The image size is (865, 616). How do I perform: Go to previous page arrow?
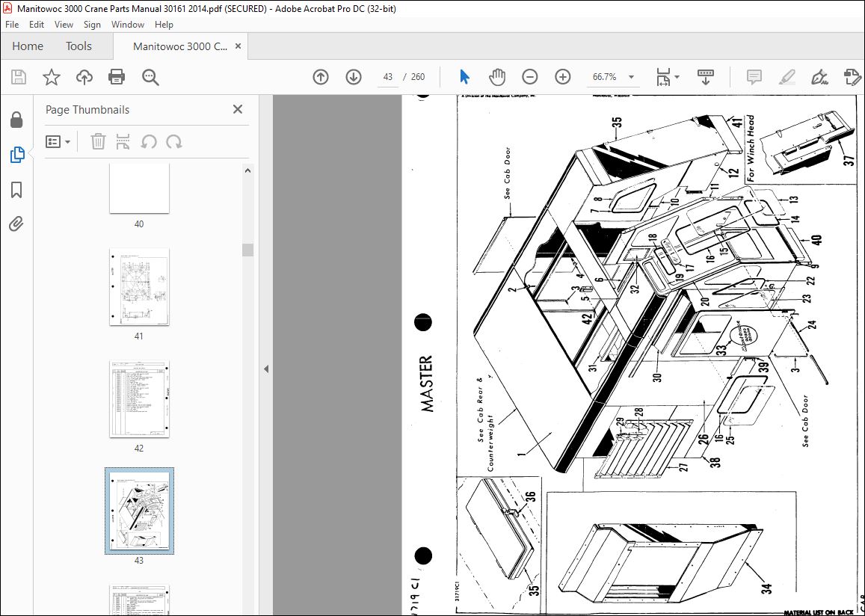[321, 77]
